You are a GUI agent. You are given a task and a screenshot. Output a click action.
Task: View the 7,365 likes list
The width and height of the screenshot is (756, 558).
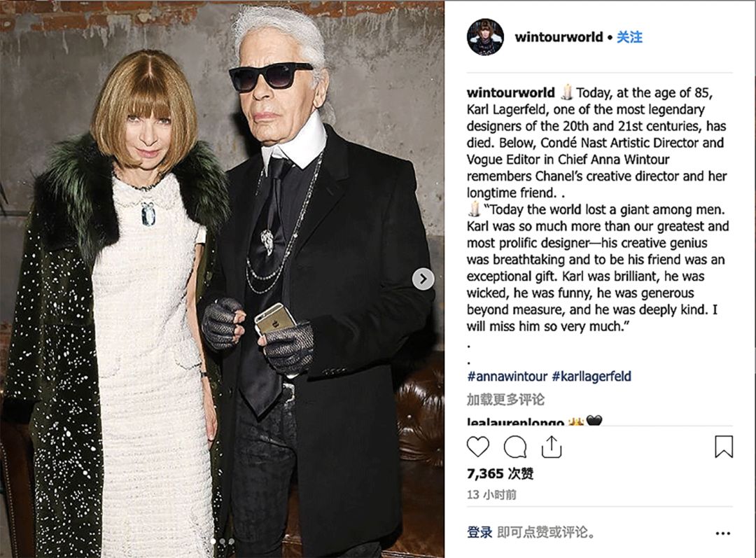coord(500,473)
